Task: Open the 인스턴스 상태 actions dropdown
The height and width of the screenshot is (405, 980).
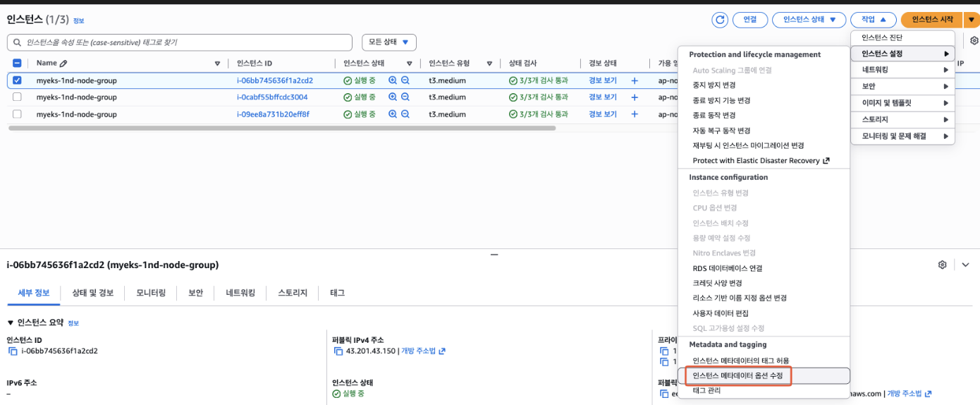Action: click(x=809, y=20)
